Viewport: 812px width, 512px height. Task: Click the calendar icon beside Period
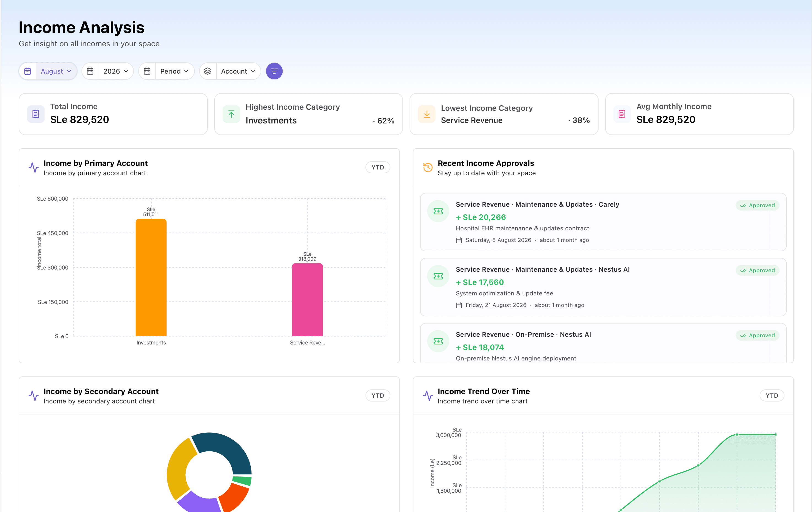tap(147, 71)
